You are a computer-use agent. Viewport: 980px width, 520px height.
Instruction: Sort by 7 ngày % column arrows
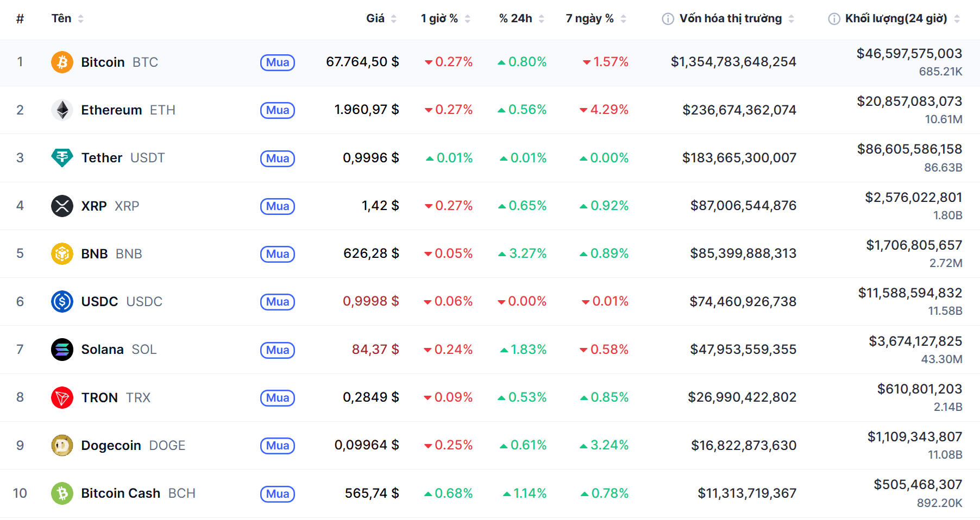(623, 19)
